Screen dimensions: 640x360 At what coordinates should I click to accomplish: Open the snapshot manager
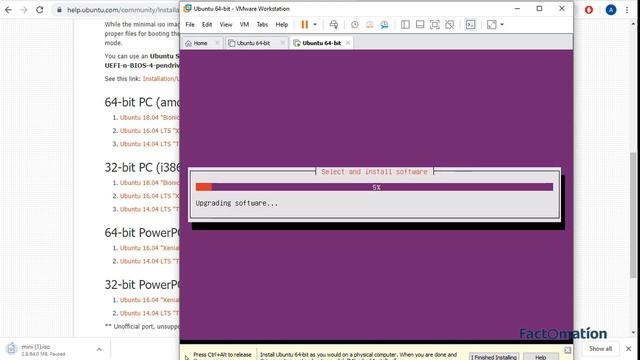coord(384,24)
